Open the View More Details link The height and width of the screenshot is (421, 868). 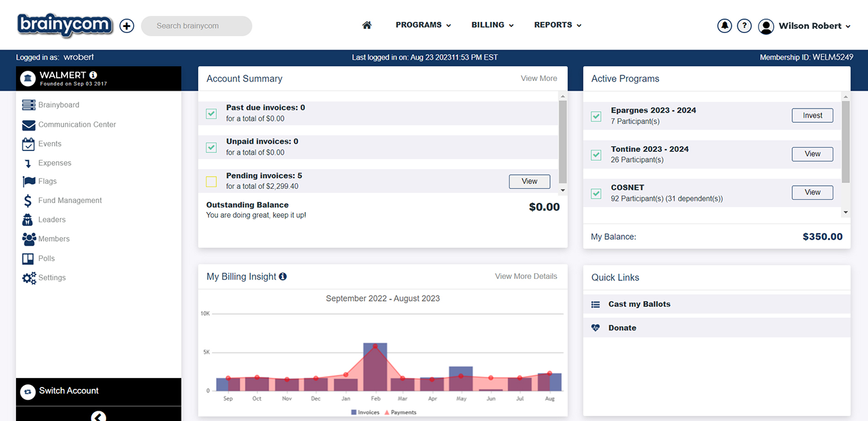coord(526,276)
